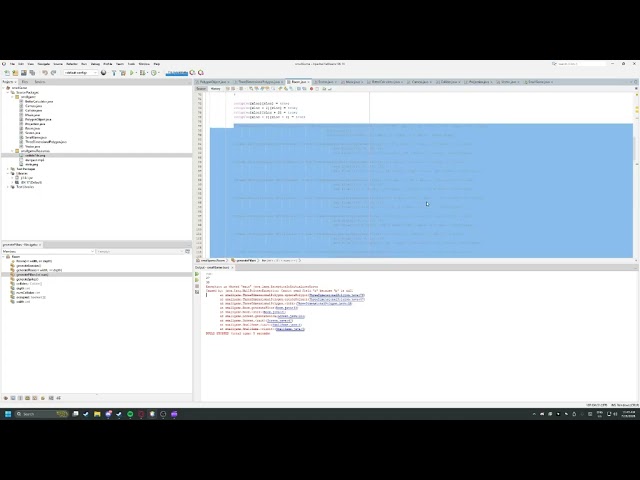Click the Windows Start button

(8, 414)
